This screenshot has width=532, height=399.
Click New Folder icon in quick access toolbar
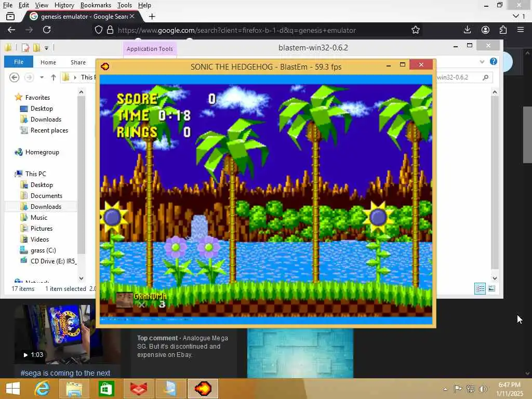tap(36, 47)
